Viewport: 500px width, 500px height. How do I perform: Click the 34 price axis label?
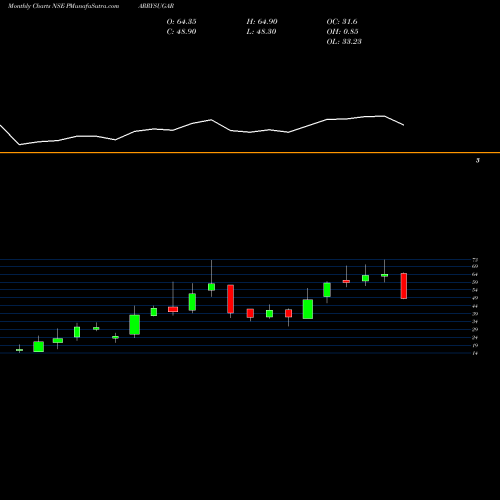tap(475, 322)
